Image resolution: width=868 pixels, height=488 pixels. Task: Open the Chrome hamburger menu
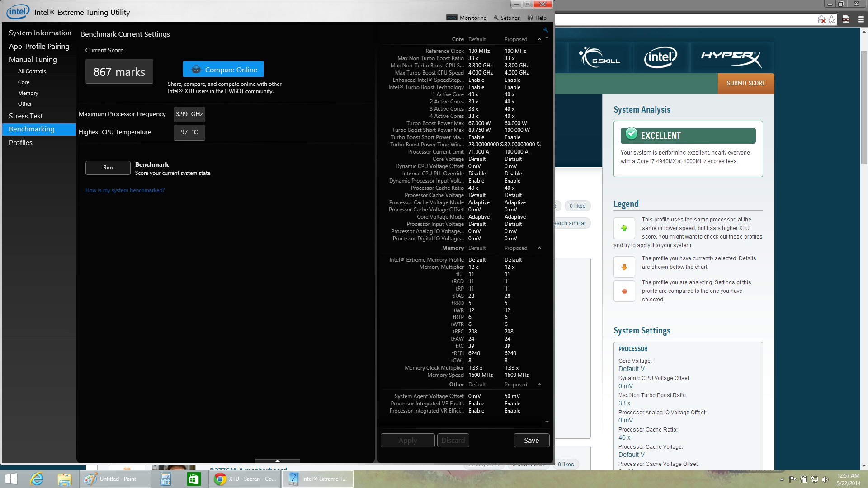pyautogui.click(x=861, y=19)
